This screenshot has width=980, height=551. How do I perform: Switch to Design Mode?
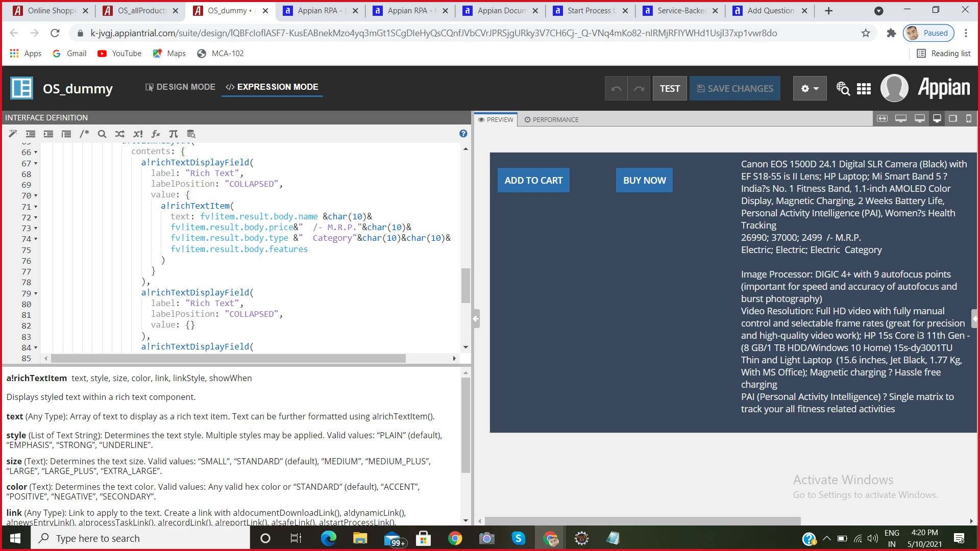click(180, 87)
